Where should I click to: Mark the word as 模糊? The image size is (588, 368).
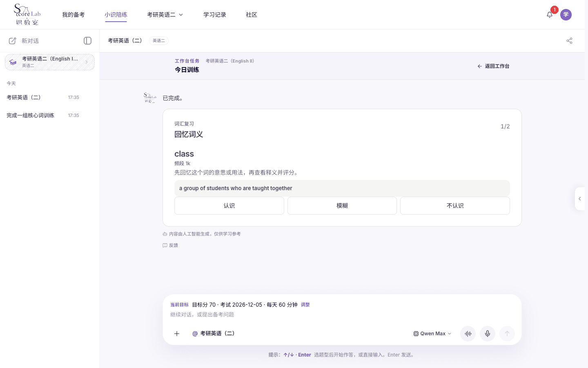tap(342, 206)
